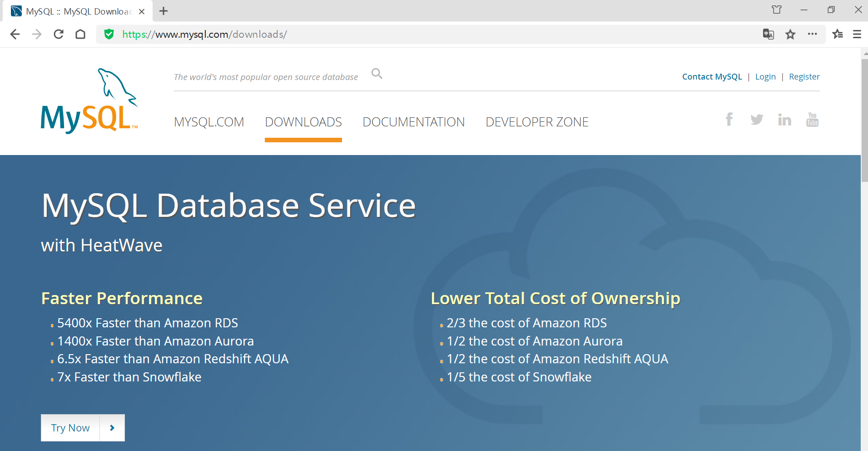Image resolution: width=868 pixels, height=451 pixels.
Task: Click '1400x Faster than Amazon Aurora' text
Action: point(155,341)
